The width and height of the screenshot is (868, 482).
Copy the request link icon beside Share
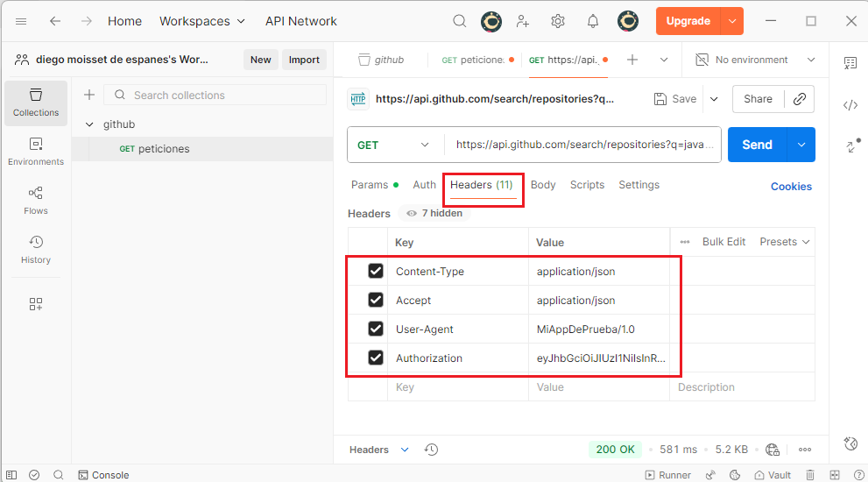click(x=799, y=99)
